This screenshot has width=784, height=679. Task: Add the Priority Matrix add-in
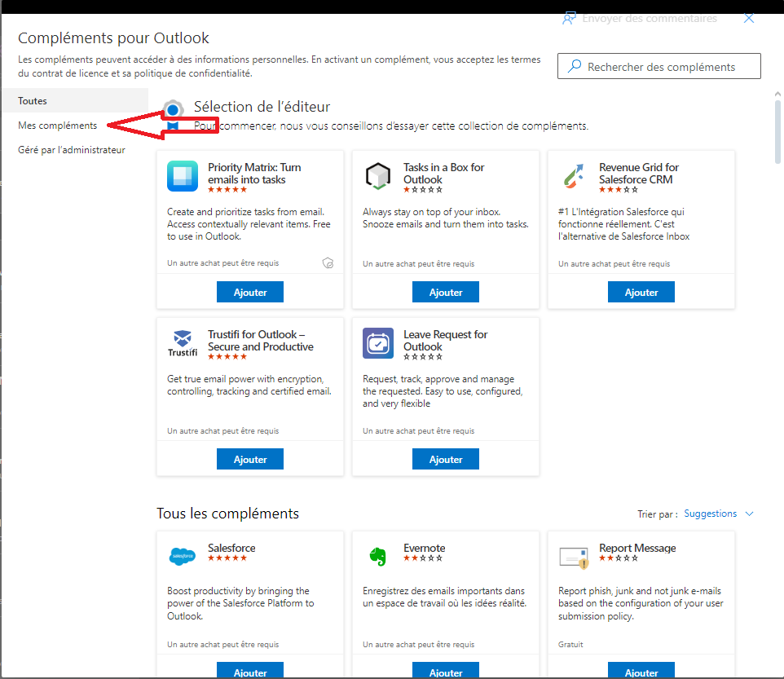250,292
